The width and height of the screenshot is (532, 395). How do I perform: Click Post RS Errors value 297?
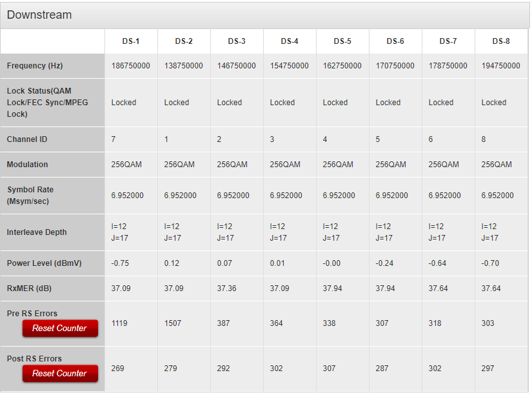pos(488,368)
